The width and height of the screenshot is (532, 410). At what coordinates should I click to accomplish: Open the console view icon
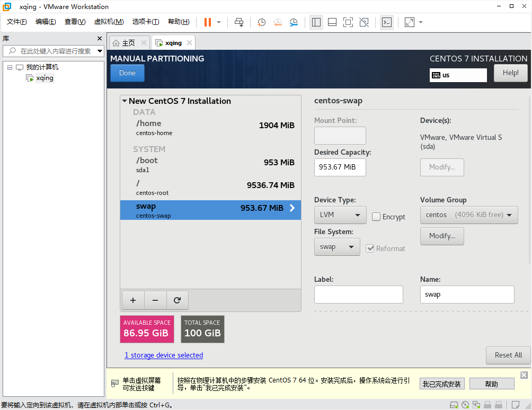coord(386,22)
